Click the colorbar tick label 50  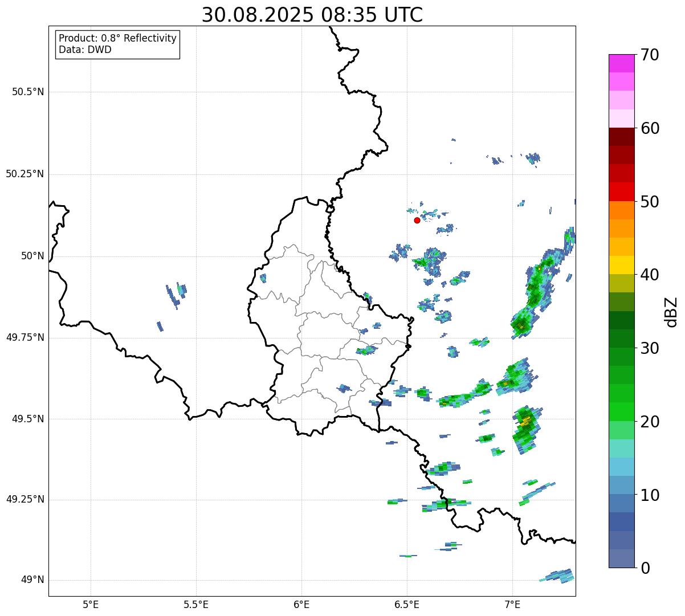click(650, 202)
